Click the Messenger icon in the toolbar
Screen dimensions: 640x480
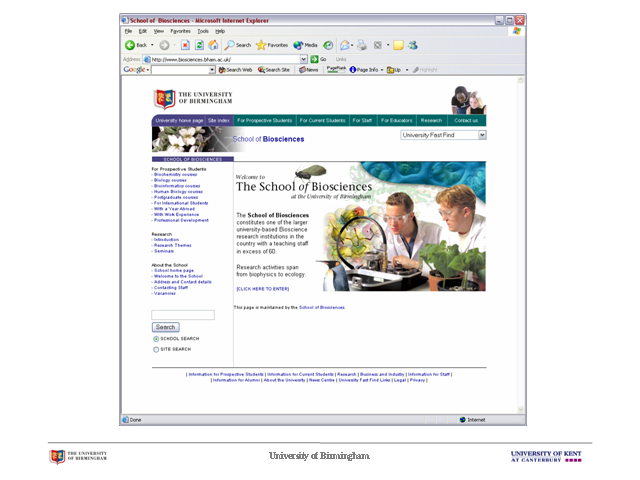pos(413,45)
